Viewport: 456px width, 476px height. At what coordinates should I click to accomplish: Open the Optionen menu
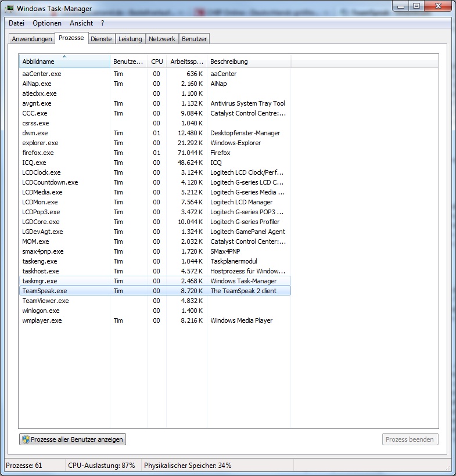click(x=47, y=23)
